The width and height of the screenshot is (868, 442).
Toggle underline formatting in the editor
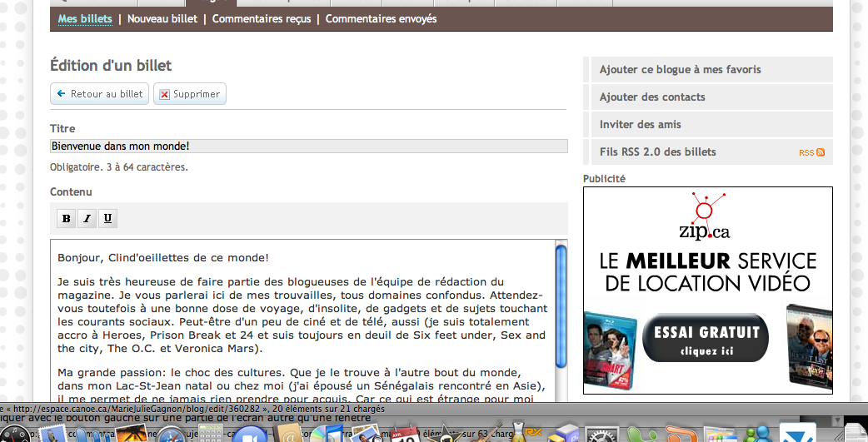(x=107, y=219)
